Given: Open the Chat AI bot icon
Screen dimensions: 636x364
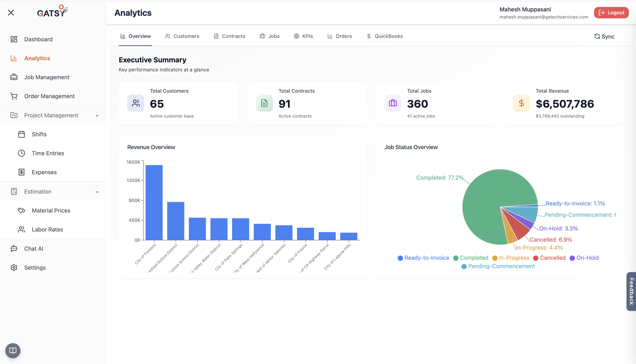Looking at the screenshot, I should coord(14,249).
